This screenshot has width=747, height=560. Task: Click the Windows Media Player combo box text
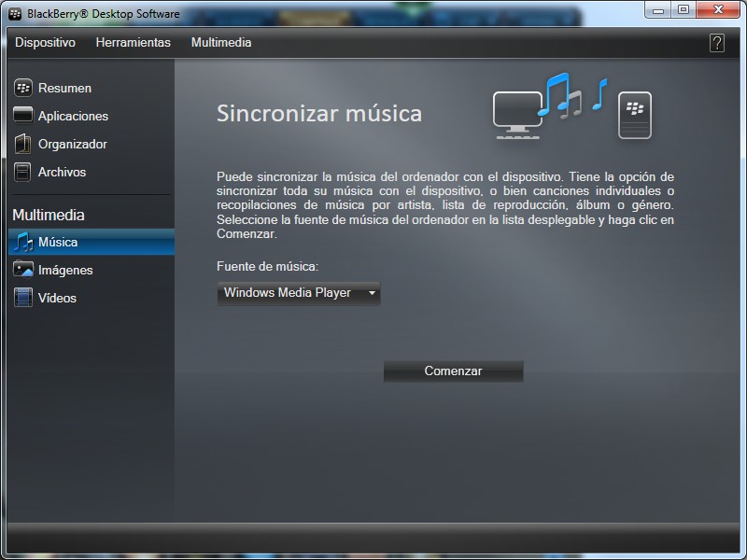pos(288,292)
